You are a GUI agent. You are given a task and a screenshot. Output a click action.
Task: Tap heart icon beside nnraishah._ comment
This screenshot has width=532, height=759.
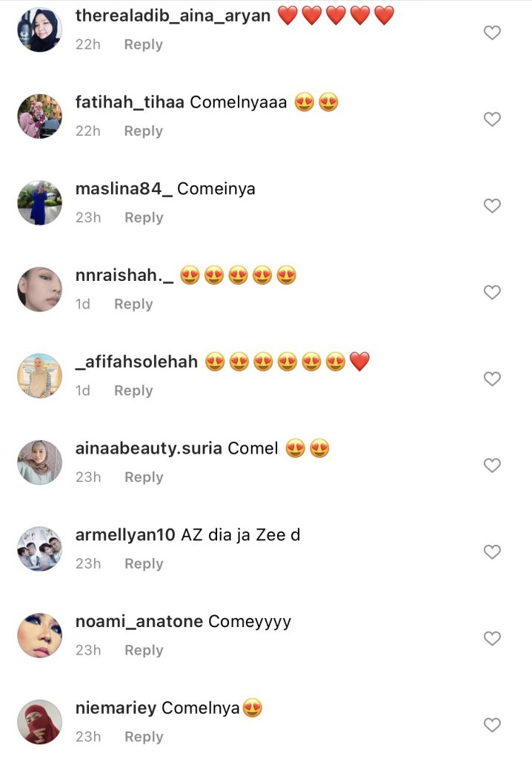(492, 292)
